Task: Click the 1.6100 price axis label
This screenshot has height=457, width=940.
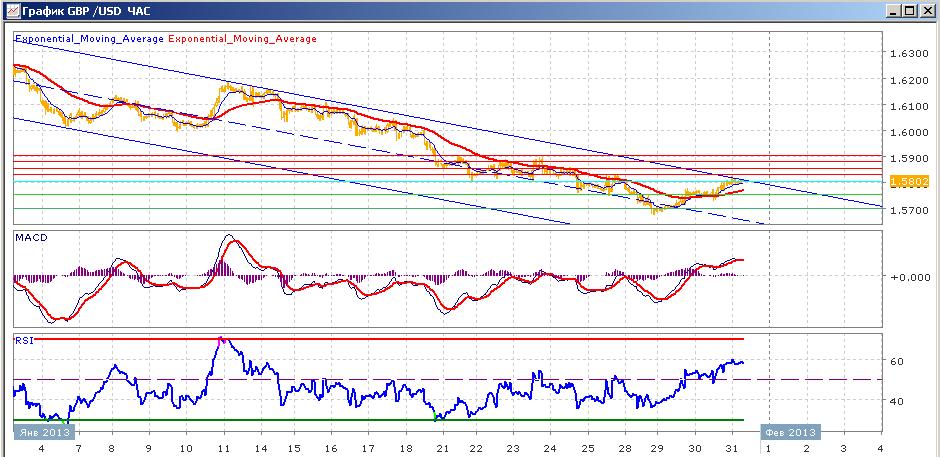Action: [x=907, y=106]
